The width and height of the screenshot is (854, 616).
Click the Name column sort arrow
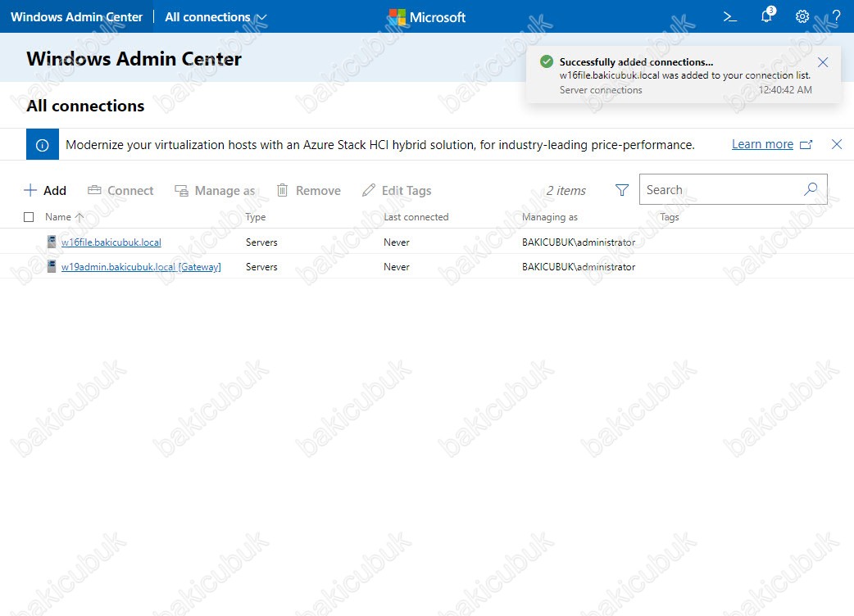[x=79, y=217]
